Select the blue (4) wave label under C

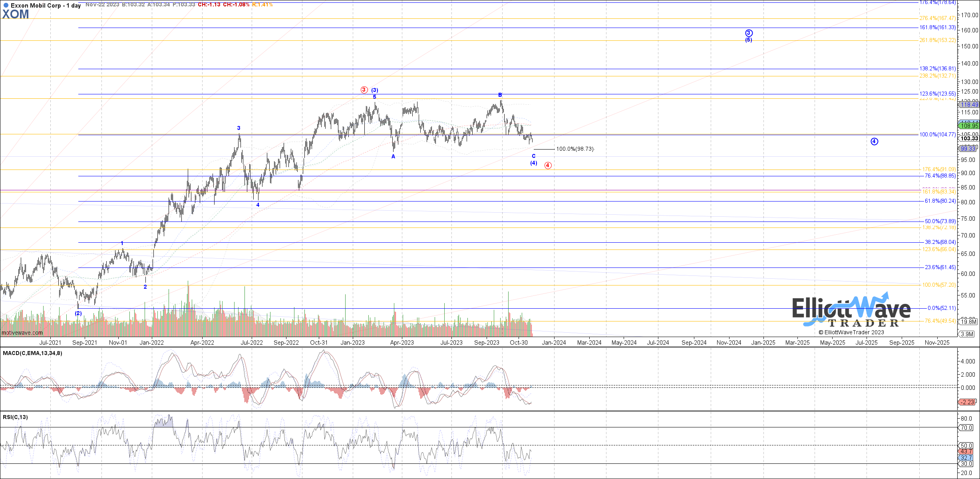coord(534,163)
